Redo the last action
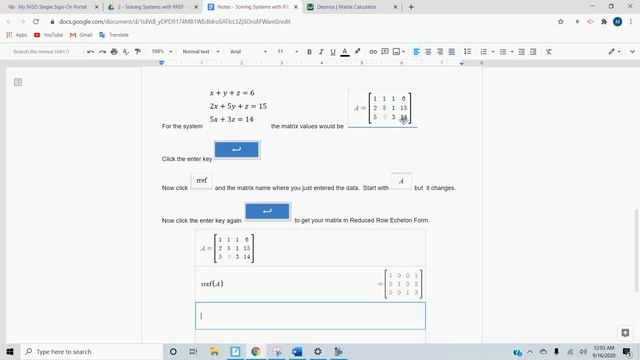This screenshot has width=640, height=360. click(x=102, y=51)
